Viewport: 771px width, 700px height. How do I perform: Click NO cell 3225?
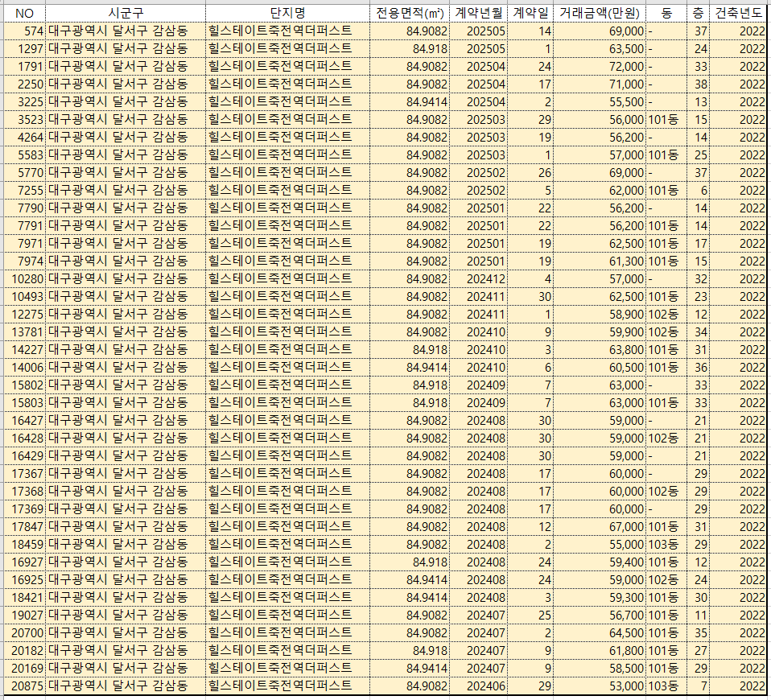click(x=25, y=101)
